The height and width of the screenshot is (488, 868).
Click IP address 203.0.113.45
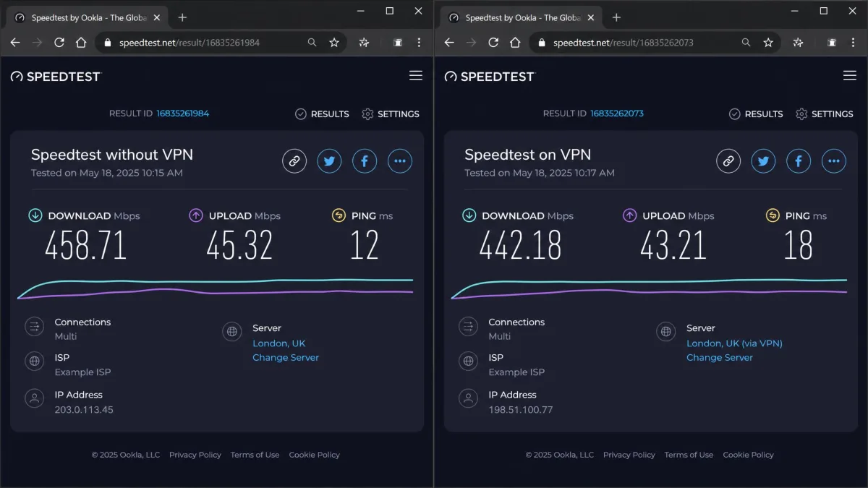pos(84,410)
